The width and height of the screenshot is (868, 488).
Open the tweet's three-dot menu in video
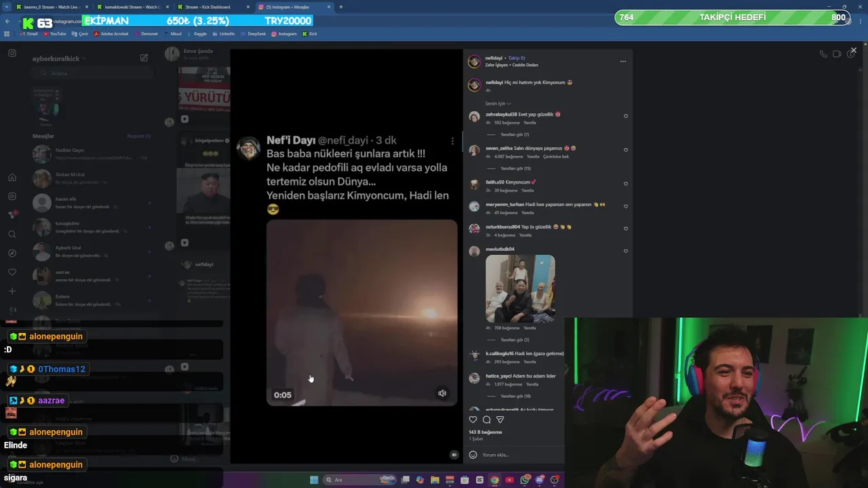452,141
